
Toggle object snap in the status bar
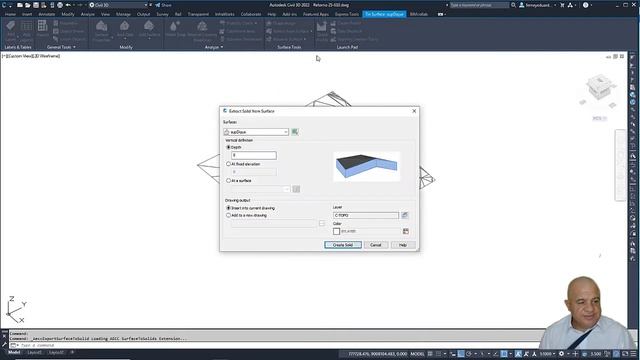pyautogui.click(x=504, y=354)
